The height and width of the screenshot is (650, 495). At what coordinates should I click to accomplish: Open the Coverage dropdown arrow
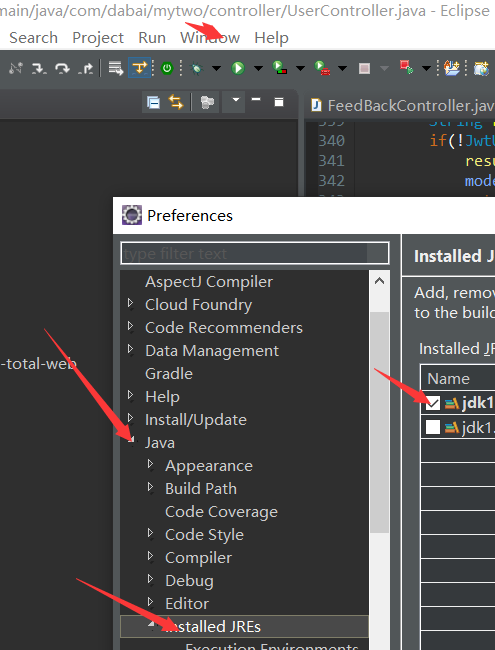point(300,68)
